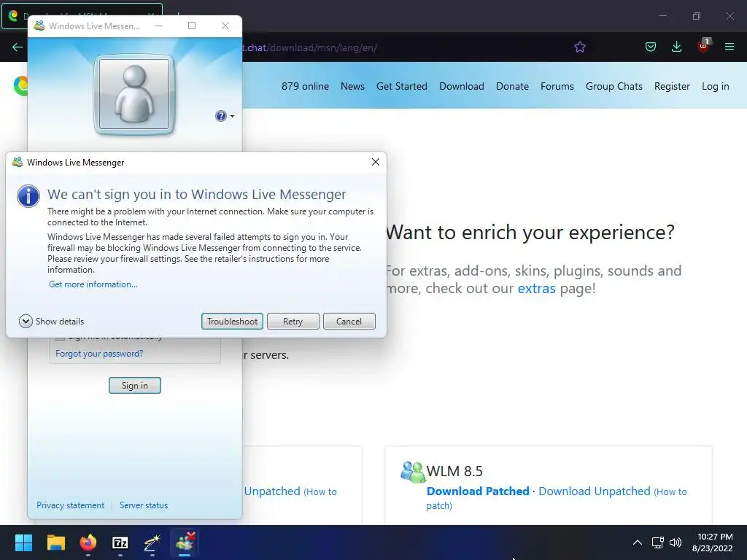Open the Get Started page

[x=402, y=86]
